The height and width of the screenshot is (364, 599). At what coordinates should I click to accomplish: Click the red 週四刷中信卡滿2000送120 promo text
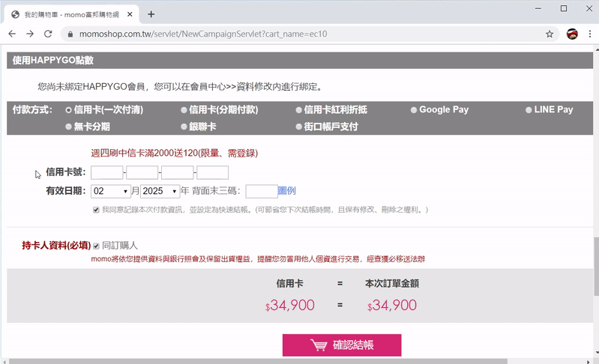pyautogui.click(x=174, y=154)
